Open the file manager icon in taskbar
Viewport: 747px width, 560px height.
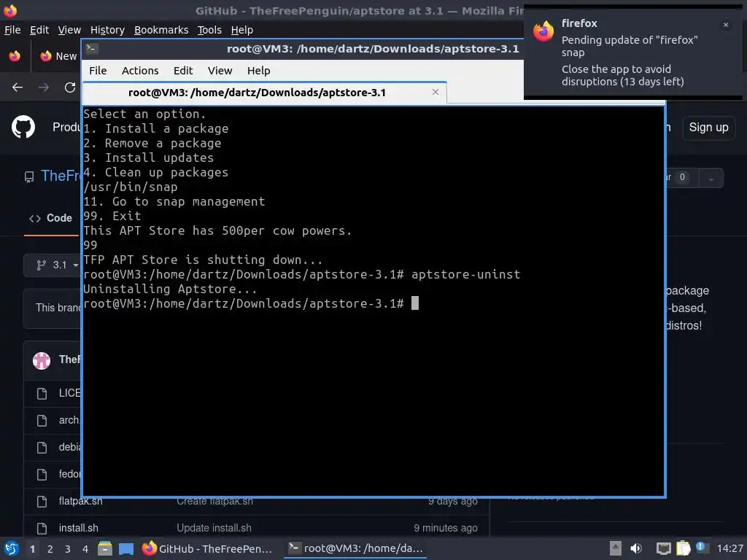click(105, 548)
